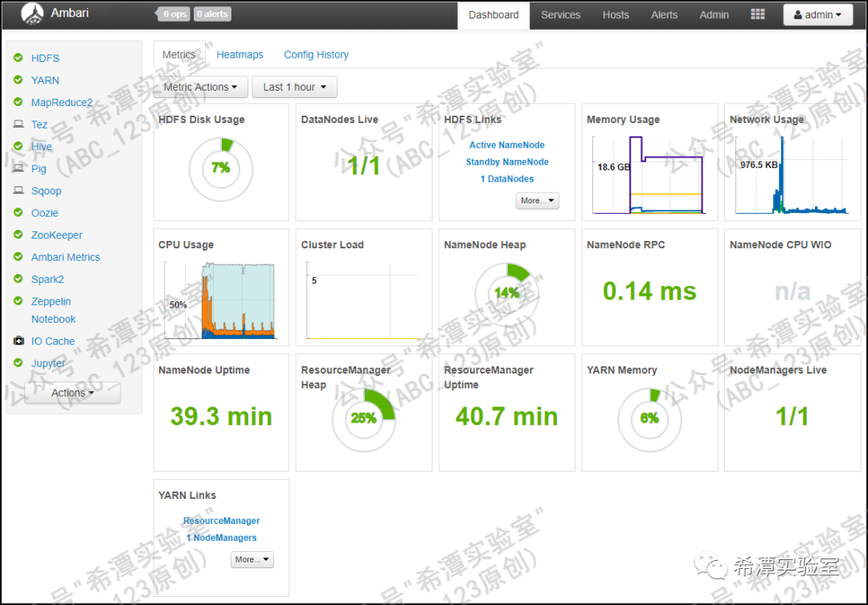Follow the ResourceManager link in YARN Links
Viewport: 868px width, 605px height.
222,521
